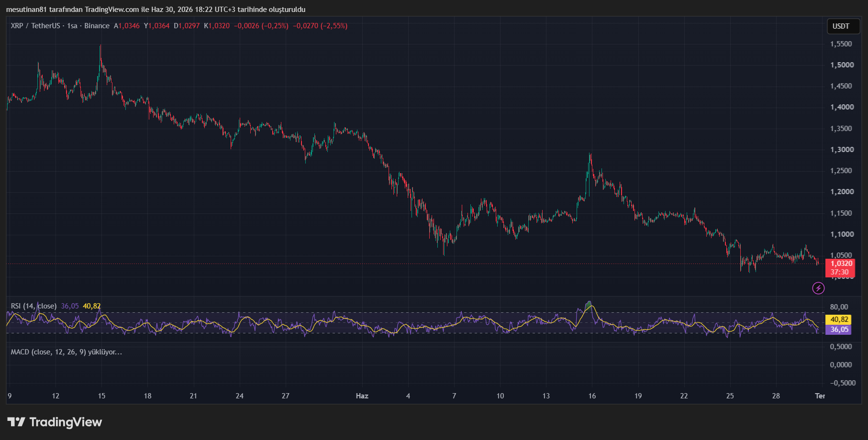Click the D1,0297 low value
868x440 pixels.
pos(187,26)
